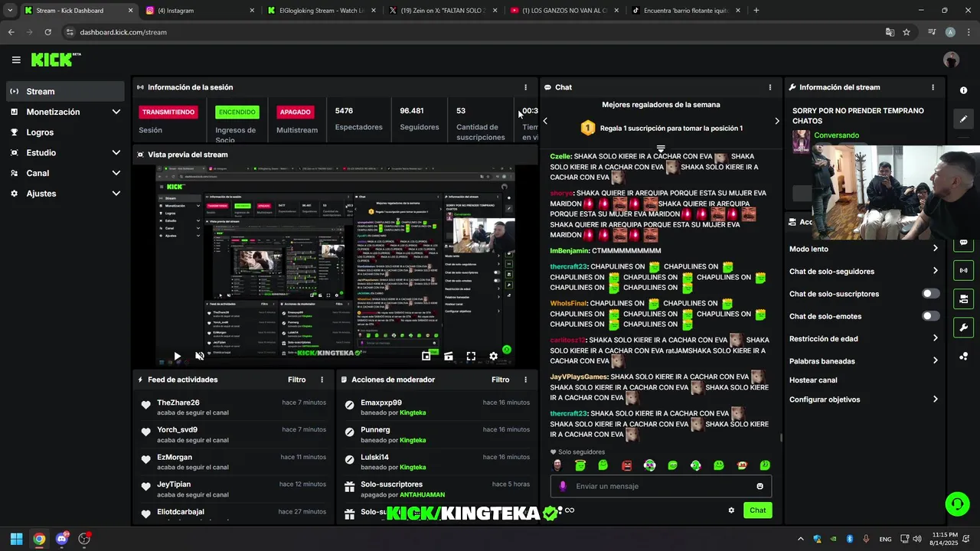Show previous top gifter with left arrow
Screen dimensions: 980x551
(545, 121)
